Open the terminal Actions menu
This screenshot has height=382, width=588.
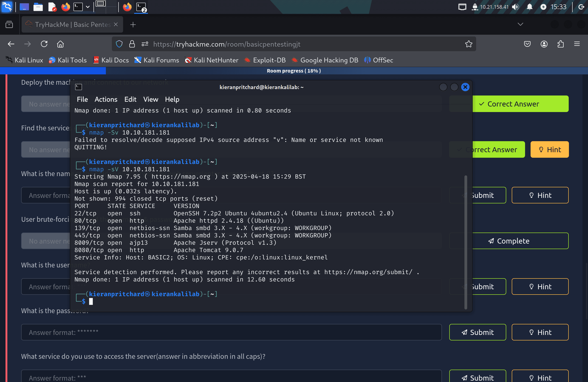(x=106, y=99)
